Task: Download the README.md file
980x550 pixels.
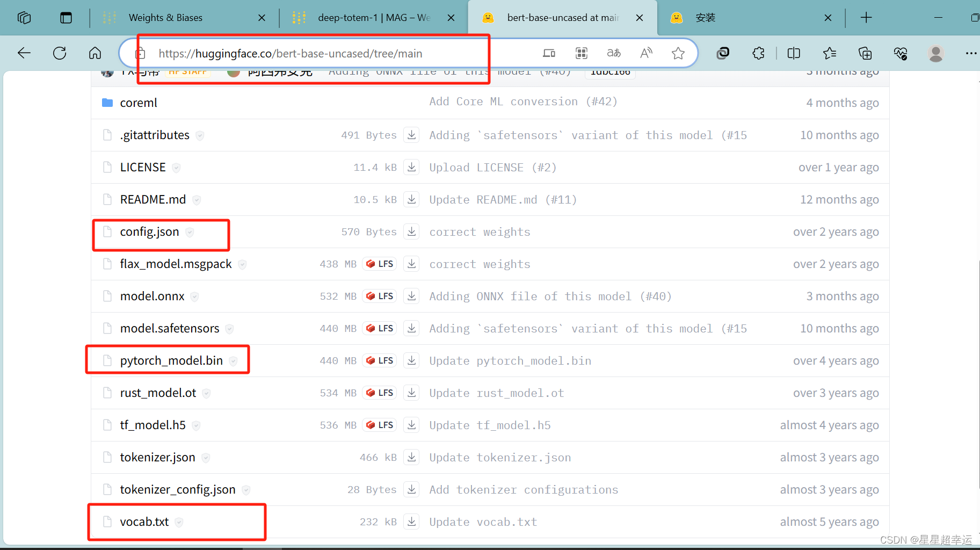Action: (411, 199)
